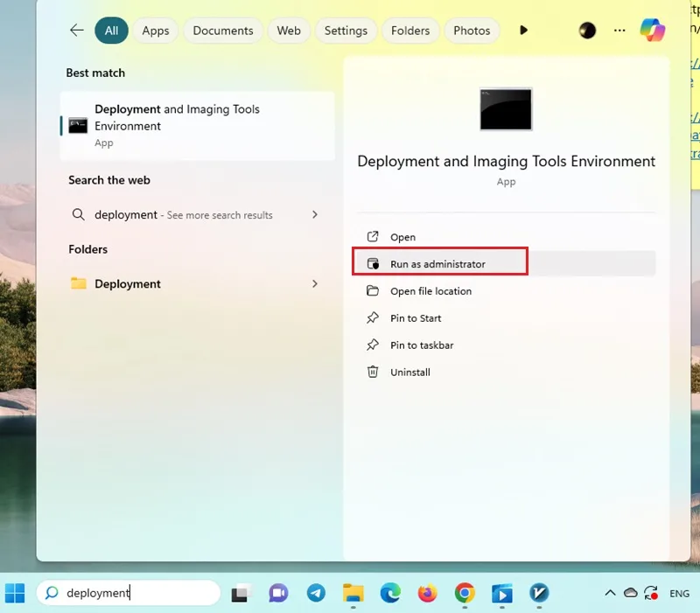Select the Settings filter tab
700x613 pixels.
click(346, 31)
